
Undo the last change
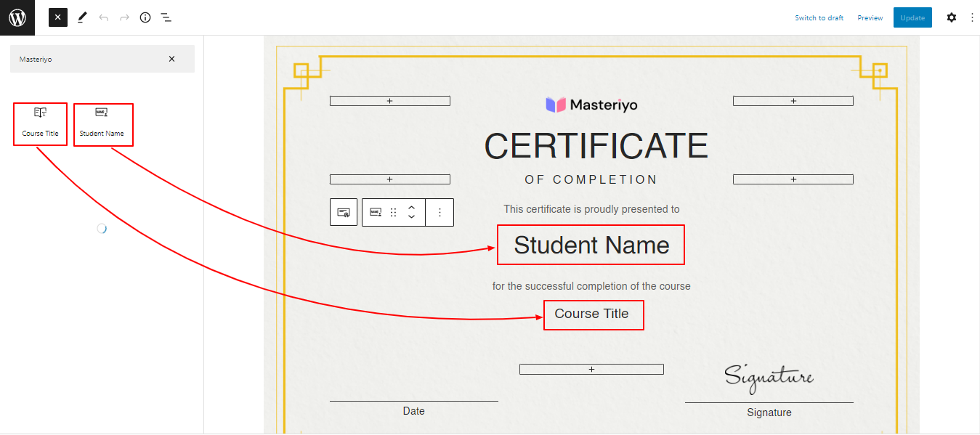[x=103, y=17]
